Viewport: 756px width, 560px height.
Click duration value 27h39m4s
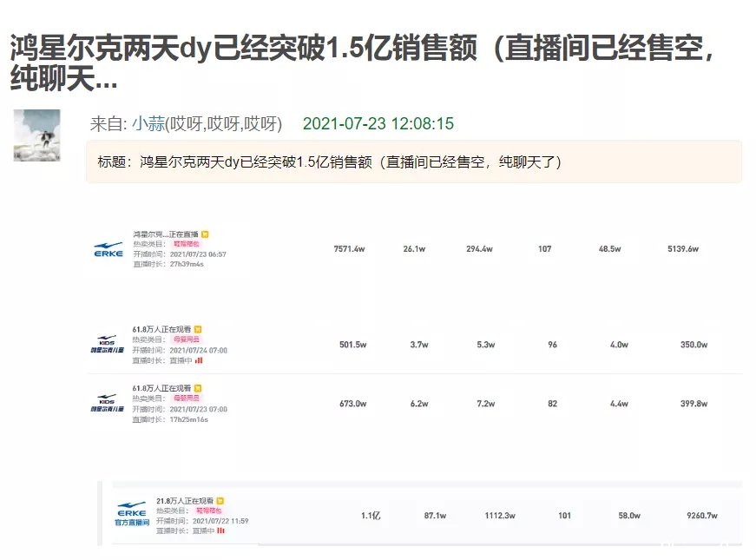pos(187,264)
